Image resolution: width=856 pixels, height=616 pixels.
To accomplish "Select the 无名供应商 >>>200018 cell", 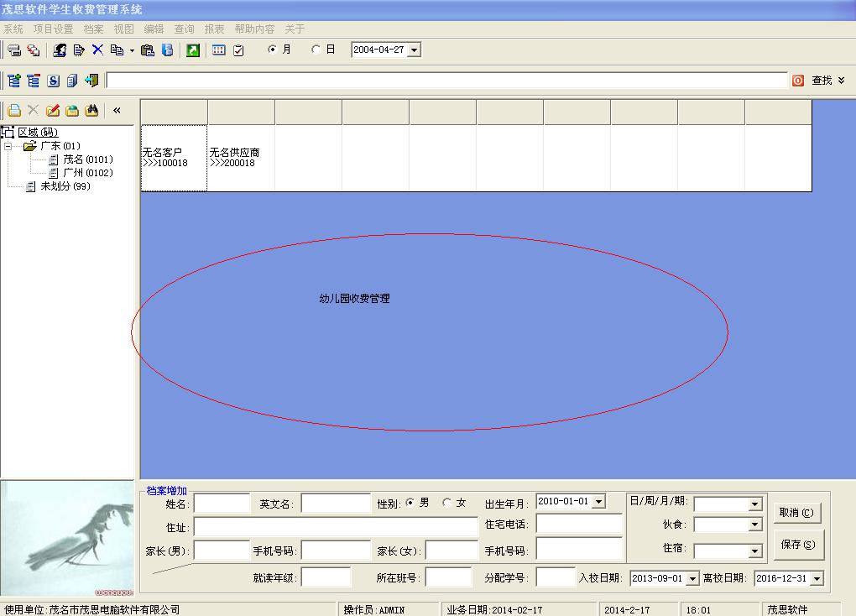I will (241, 158).
